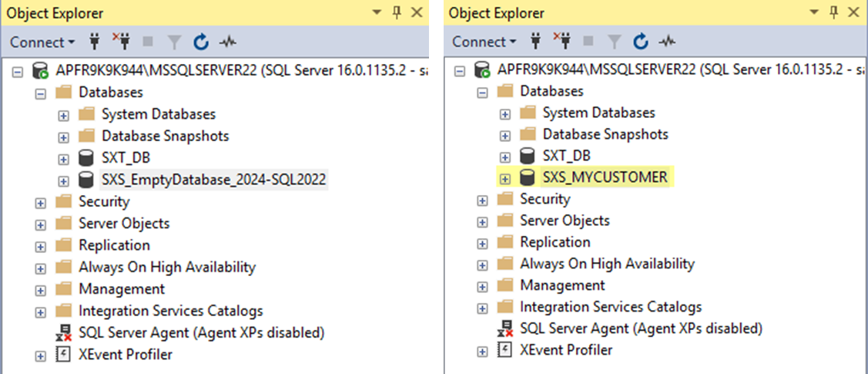Screen dimensions: 868x374
Task: Select SXS_MYCUSTOMER database icon
Action: pyautogui.click(x=528, y=177)
